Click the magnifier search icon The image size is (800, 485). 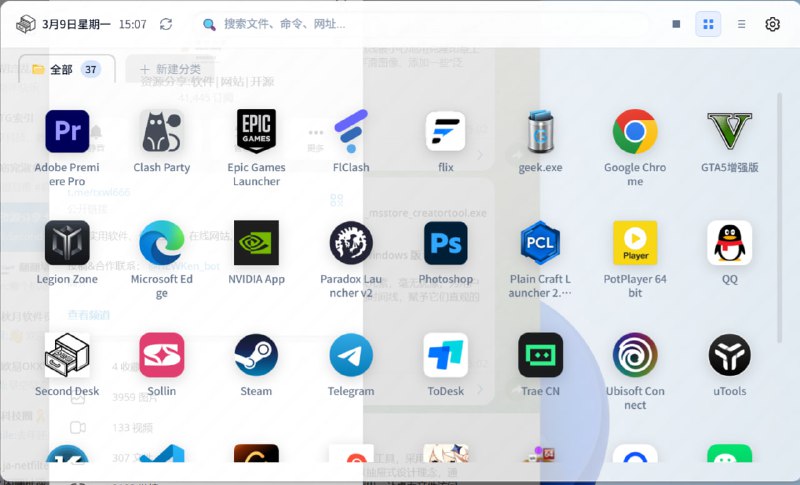point(209,24)
